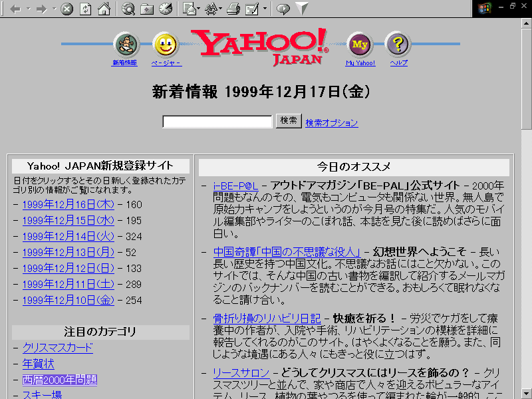Image resolution: width=532 pixels, height=399 pixels.
Task: Open the 1999年12月12日(日) listing link
Action: [x=68, y=269]
